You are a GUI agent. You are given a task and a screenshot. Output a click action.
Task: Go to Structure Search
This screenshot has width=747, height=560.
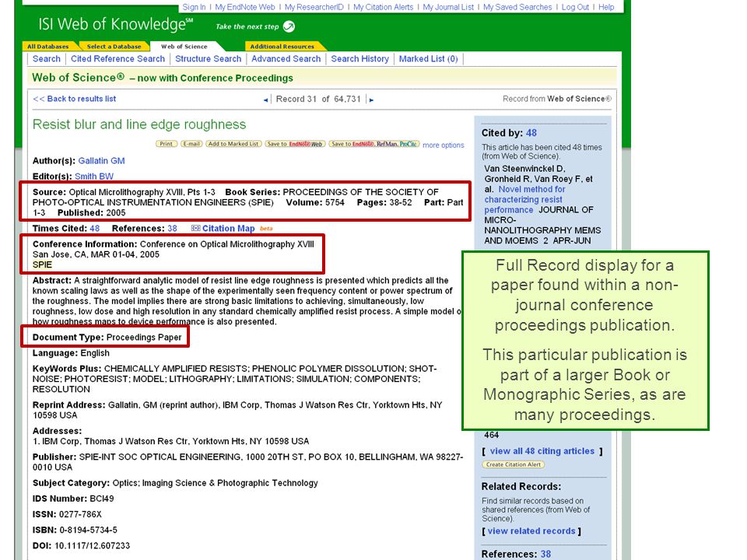[209, 59]
